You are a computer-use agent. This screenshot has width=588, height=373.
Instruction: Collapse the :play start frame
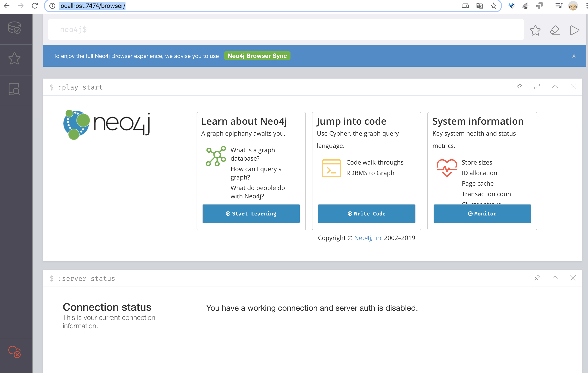[555, 87]
